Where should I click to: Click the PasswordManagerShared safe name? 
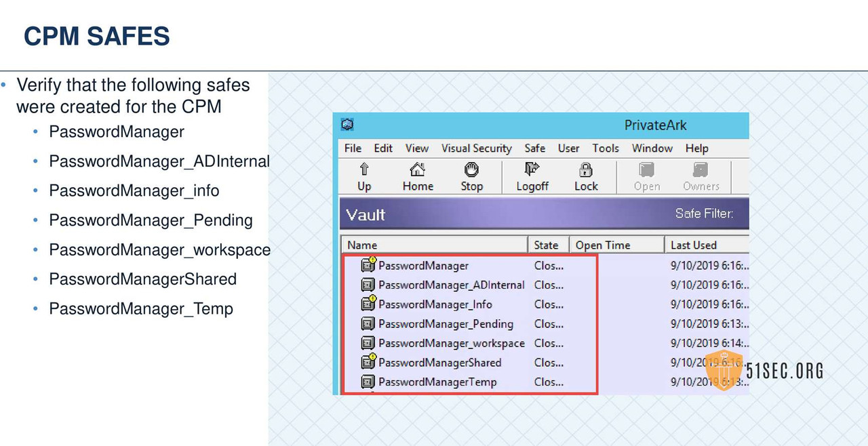[439, 363]
